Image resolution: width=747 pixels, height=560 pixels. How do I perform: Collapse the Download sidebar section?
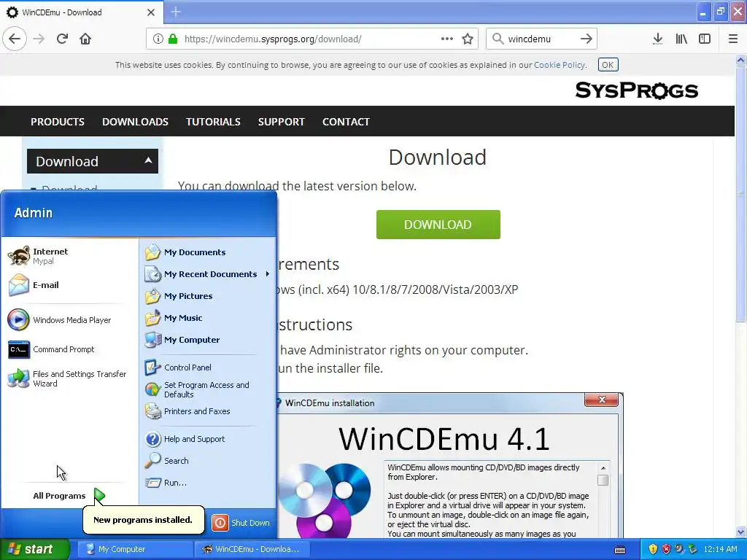pos(148,160)
